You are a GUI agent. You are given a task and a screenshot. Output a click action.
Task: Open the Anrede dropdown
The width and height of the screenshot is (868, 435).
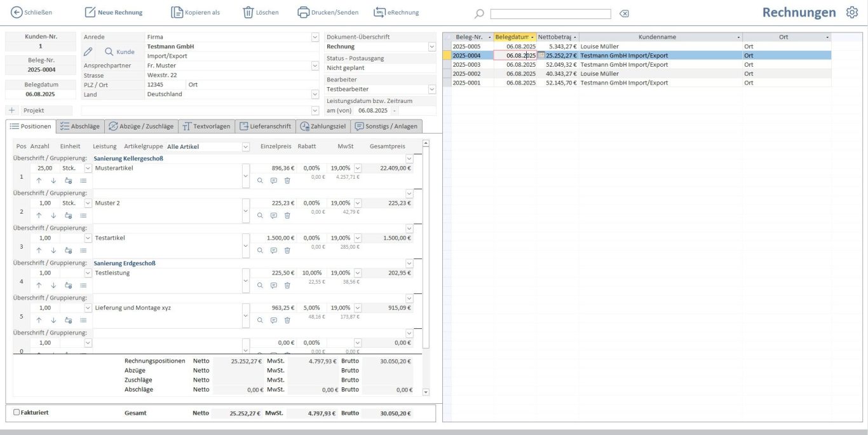[x=315, y=37]
